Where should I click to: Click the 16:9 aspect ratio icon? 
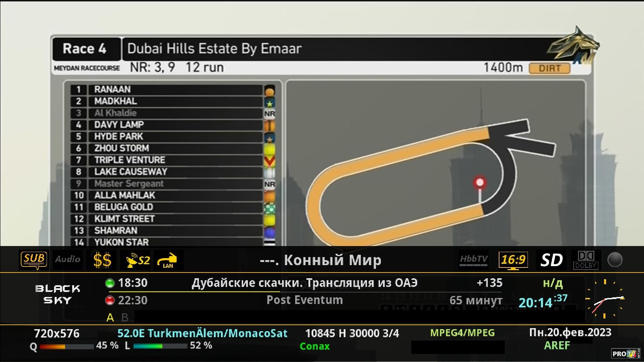[513, 260]
